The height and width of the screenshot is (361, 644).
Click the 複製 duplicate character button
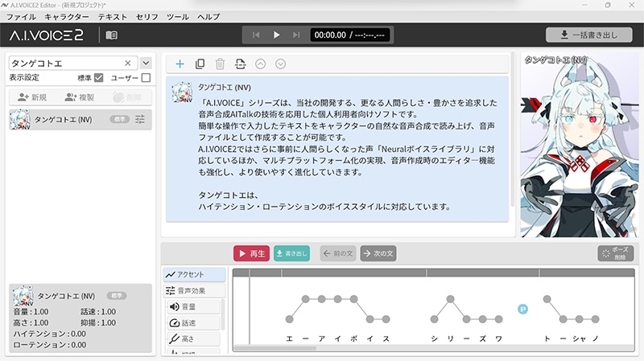pos(79,97)
